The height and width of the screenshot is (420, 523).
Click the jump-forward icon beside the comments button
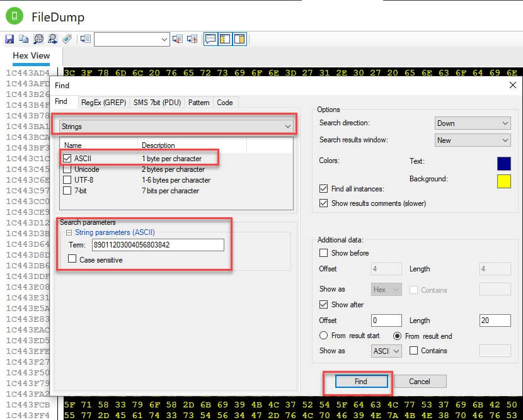(192, 39)
